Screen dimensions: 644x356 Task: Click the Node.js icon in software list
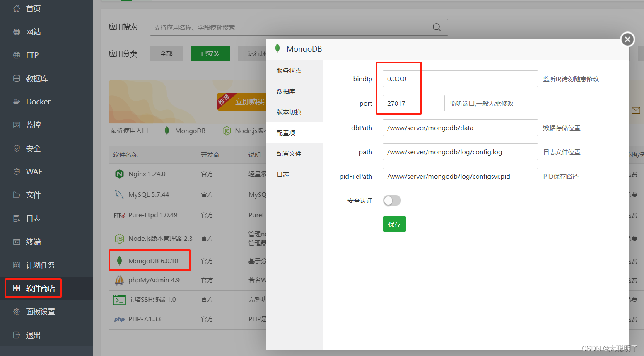pos(119,239)
